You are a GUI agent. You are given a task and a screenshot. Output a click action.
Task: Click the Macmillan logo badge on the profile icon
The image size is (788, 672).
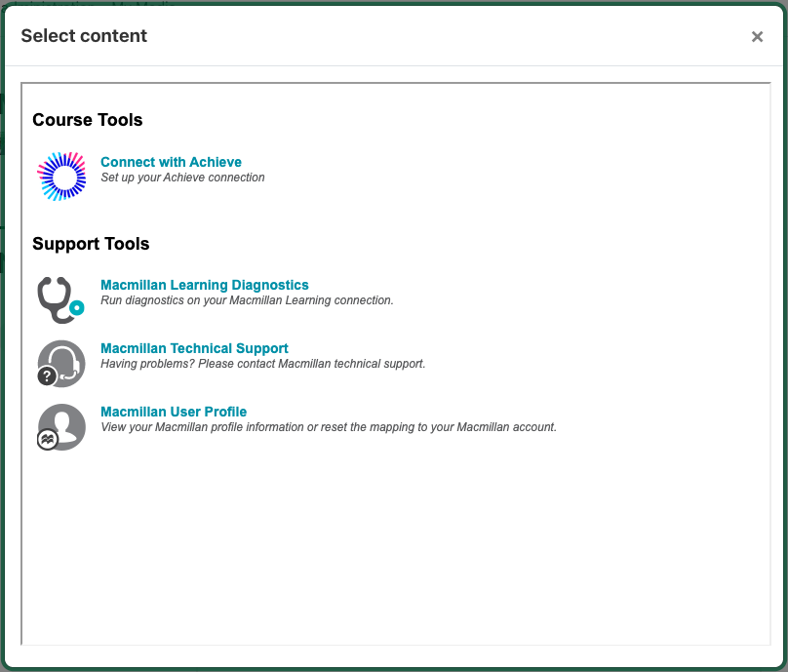click(47, 440)
